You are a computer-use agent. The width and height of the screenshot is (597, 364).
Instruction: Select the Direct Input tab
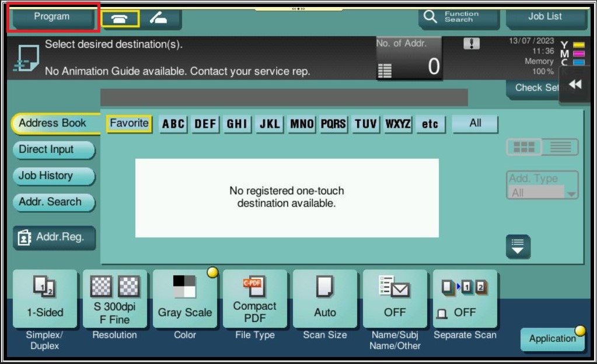[53, 149]
